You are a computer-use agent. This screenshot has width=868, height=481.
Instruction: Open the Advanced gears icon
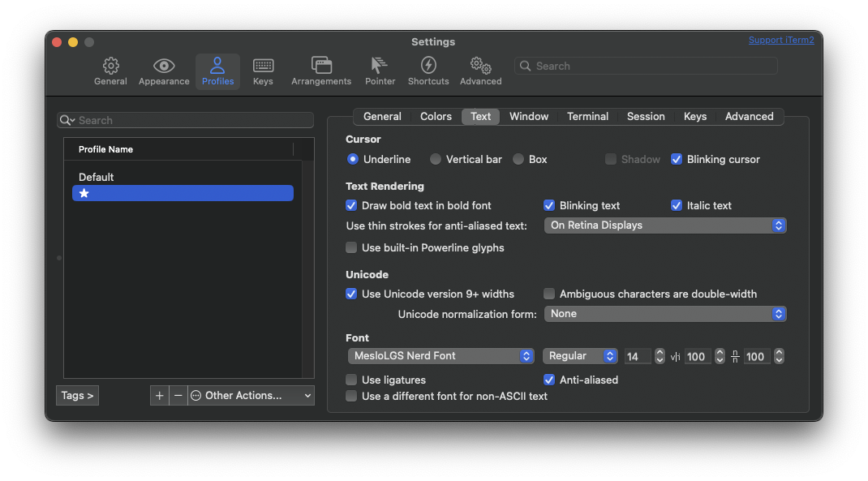tap(480, 66)
